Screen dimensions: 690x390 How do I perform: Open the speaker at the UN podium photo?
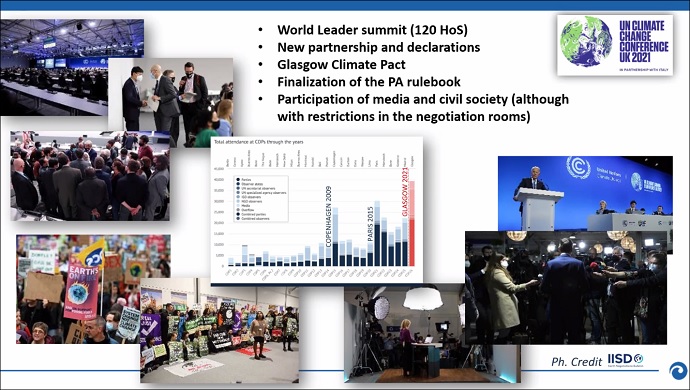(585, 194)
